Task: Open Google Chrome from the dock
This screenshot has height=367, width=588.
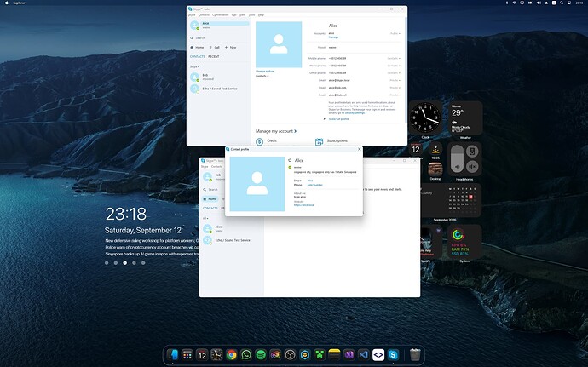Action: click(x=232, y=354)
